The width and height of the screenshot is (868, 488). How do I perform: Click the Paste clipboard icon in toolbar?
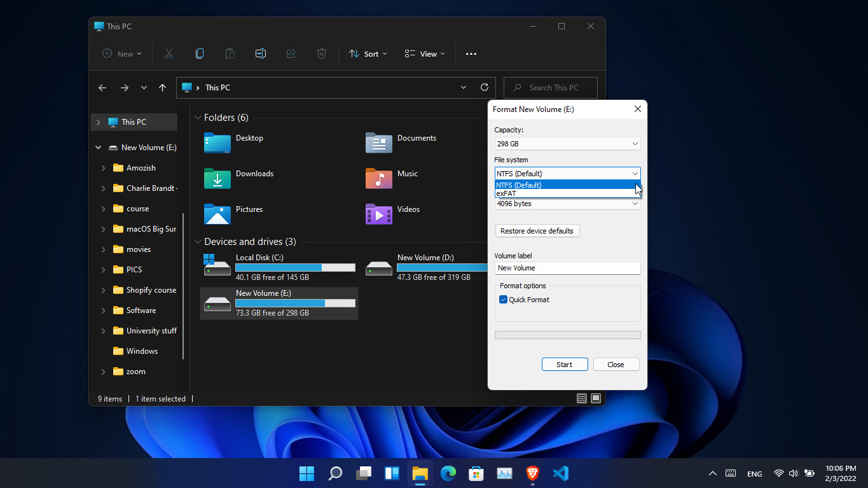point(230,54)
